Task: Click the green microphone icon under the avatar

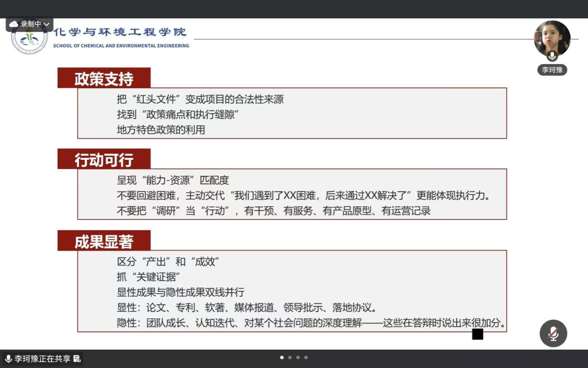Action: [552, 56]
